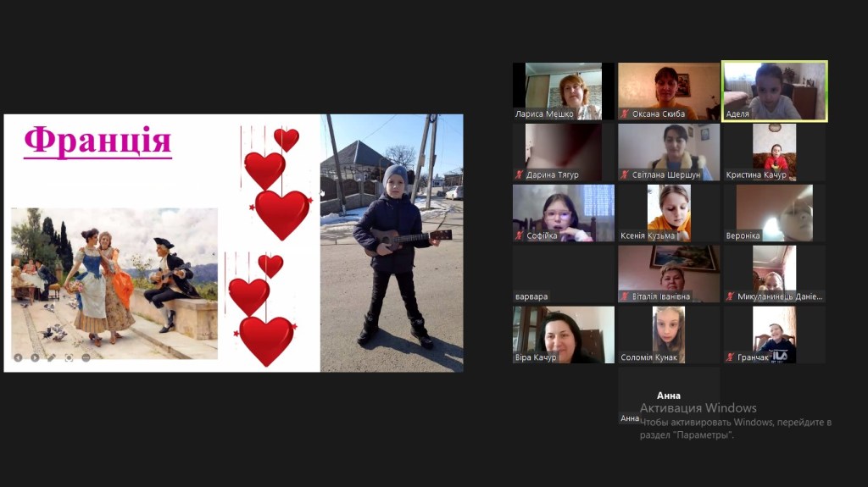Click the Франція slide title

(x=97, y=141)
